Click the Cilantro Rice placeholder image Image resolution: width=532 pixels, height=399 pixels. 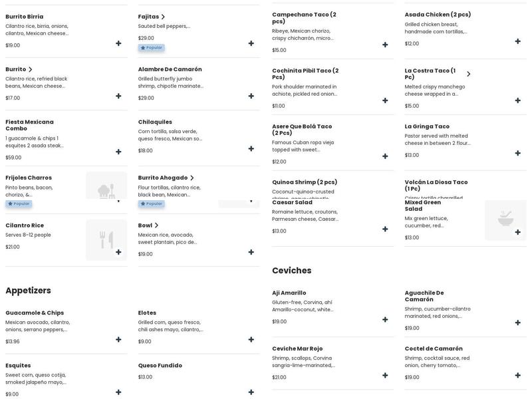pyautogui.click(x=106, y=239)
